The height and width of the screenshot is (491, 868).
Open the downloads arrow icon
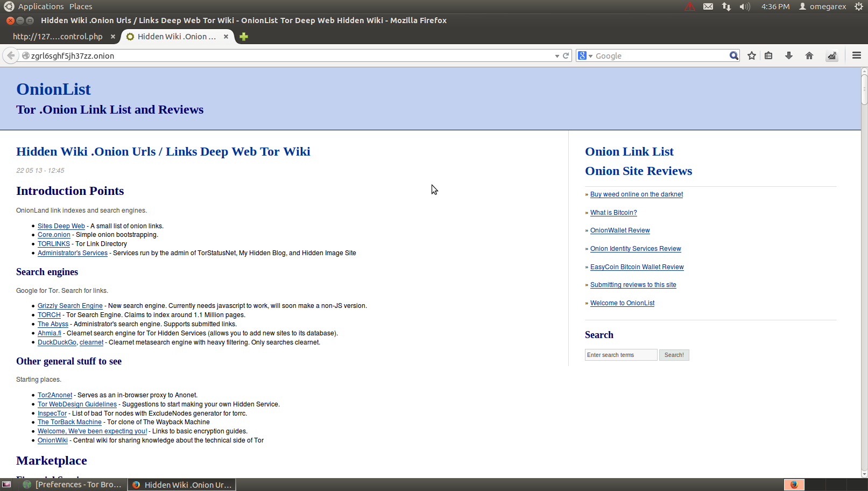click(x=789, y=55)
